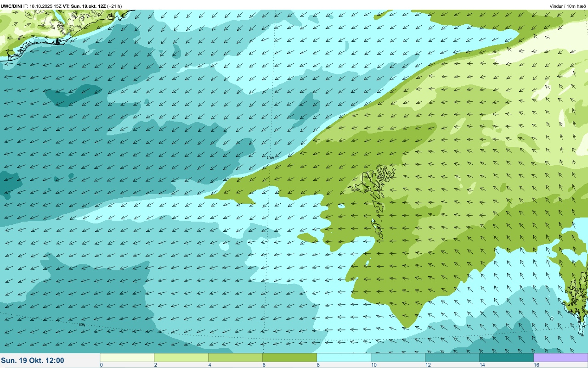Click the legend scale number '8'
Image resolution: width=588 pixels, height=368 pixels.
click(x=318, y=365)
